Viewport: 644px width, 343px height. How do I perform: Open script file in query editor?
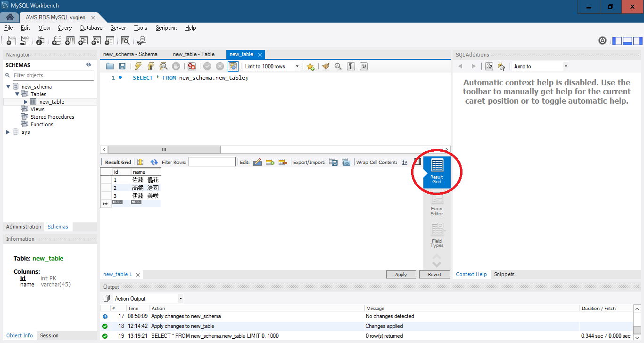110,66
